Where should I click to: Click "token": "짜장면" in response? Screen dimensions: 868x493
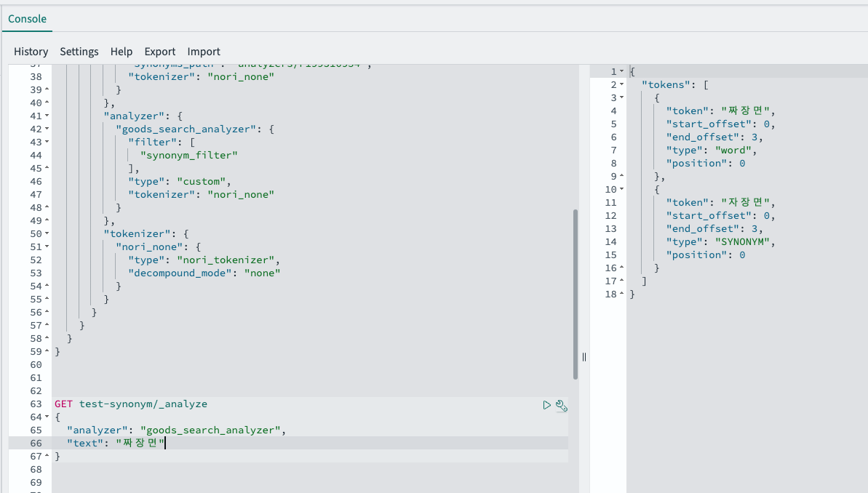click(x=720, y=111)
